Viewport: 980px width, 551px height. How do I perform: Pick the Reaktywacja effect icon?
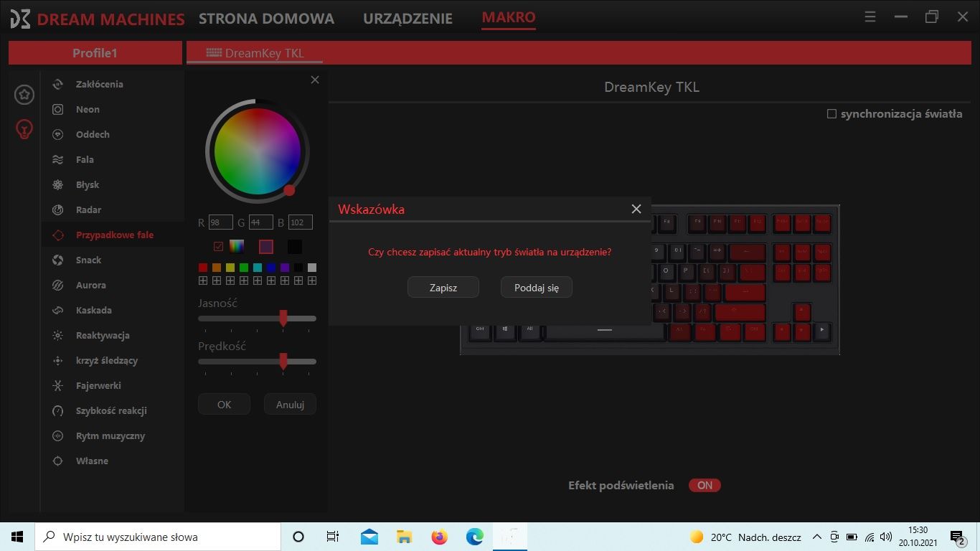click(58, 335)
